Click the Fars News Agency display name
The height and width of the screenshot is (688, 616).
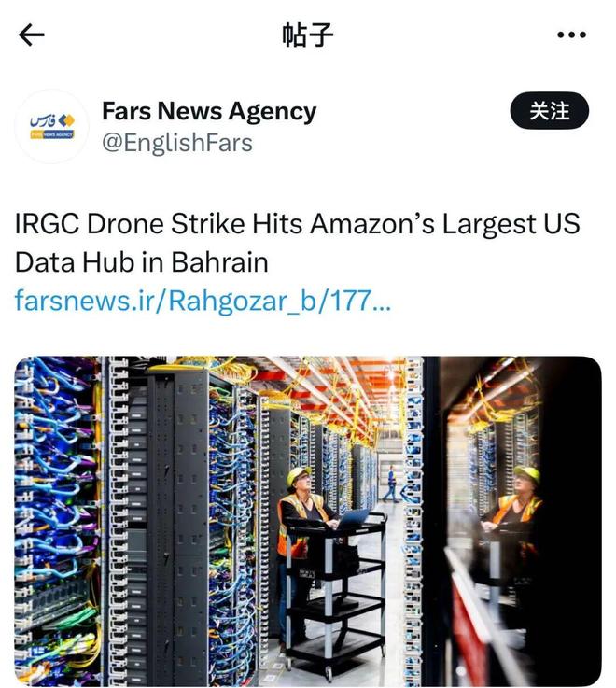click(209, 111)
